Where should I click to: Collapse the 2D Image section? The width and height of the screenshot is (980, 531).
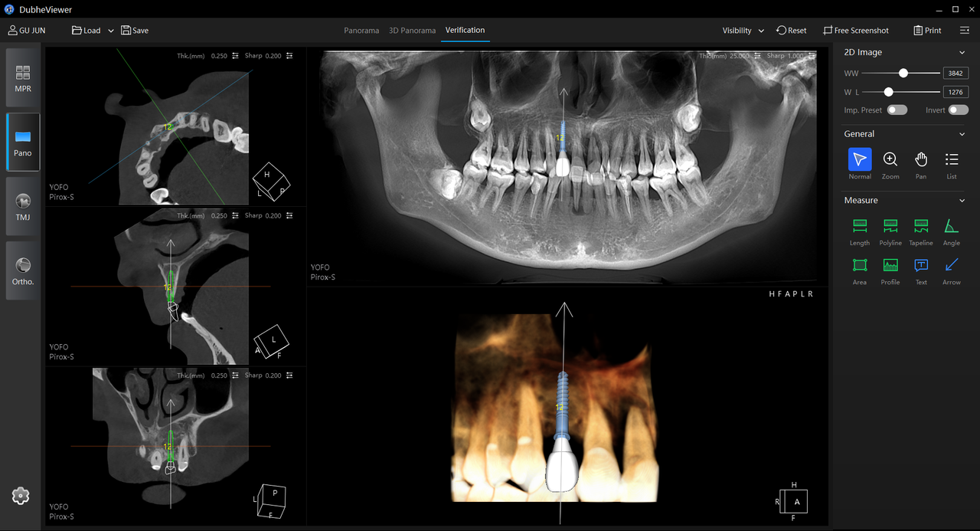click(962, 53)
